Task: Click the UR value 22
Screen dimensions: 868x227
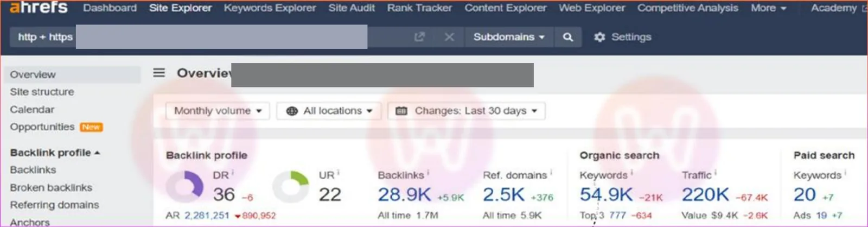Action: [330, 194]
